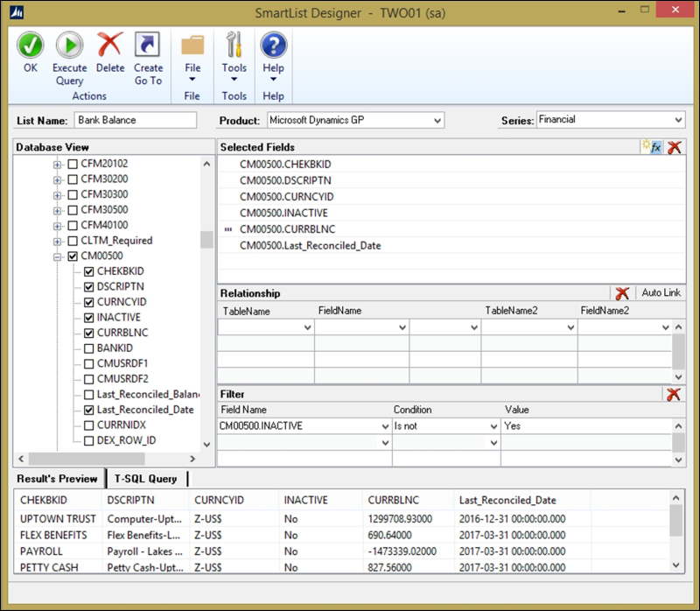Delete relationship row with red X icon
This screenshot has height=611, width=700.
pos(622,293)
